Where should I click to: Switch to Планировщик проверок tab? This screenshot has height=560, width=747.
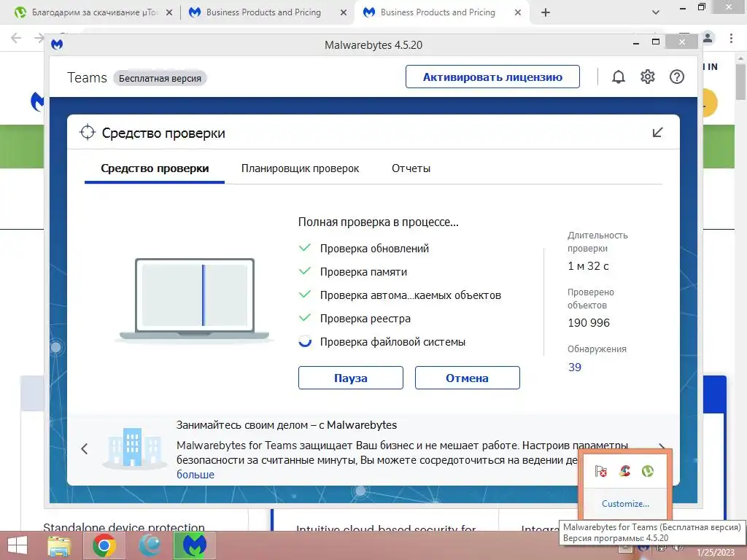coord(300,168)
